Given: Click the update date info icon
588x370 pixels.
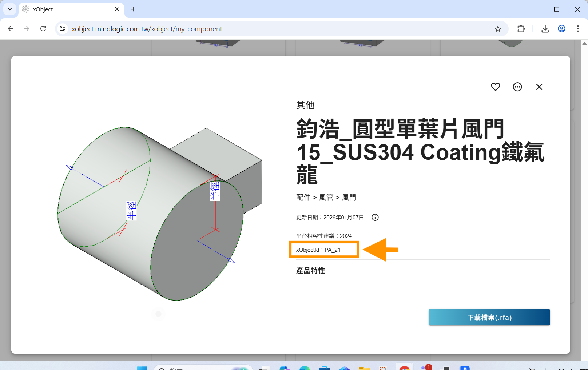Looking at the screenshot, I should pos(375,218).
